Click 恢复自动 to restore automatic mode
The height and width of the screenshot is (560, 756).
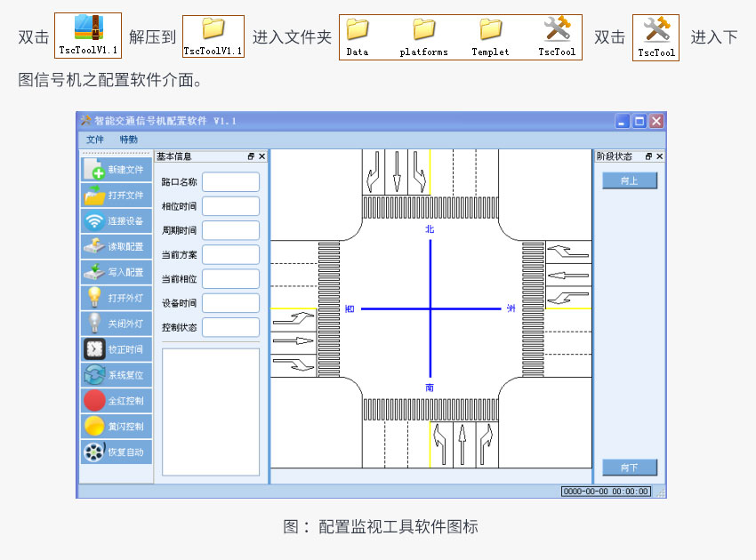click(117, 452)
